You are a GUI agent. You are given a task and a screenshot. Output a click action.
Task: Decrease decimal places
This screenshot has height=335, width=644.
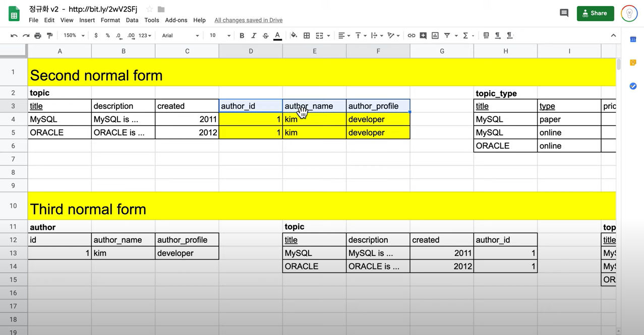coord(119,36)
